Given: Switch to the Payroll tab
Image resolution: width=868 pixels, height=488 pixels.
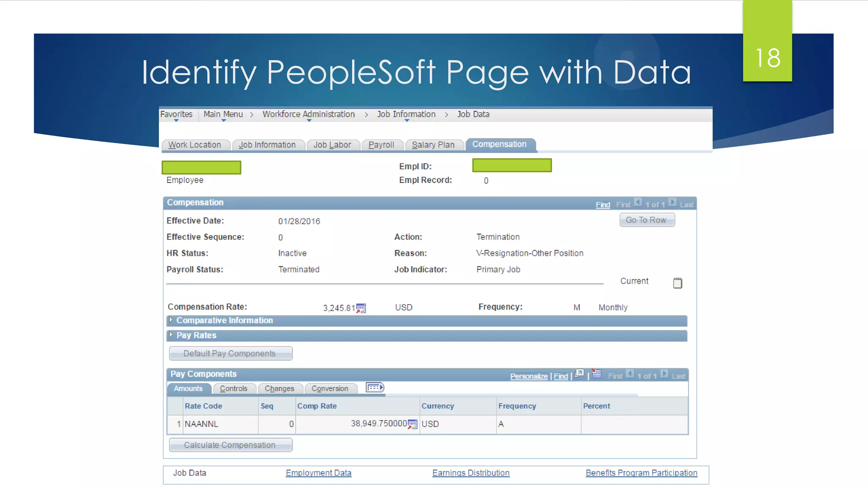Looking at the screenshot, I should point(381,145).
